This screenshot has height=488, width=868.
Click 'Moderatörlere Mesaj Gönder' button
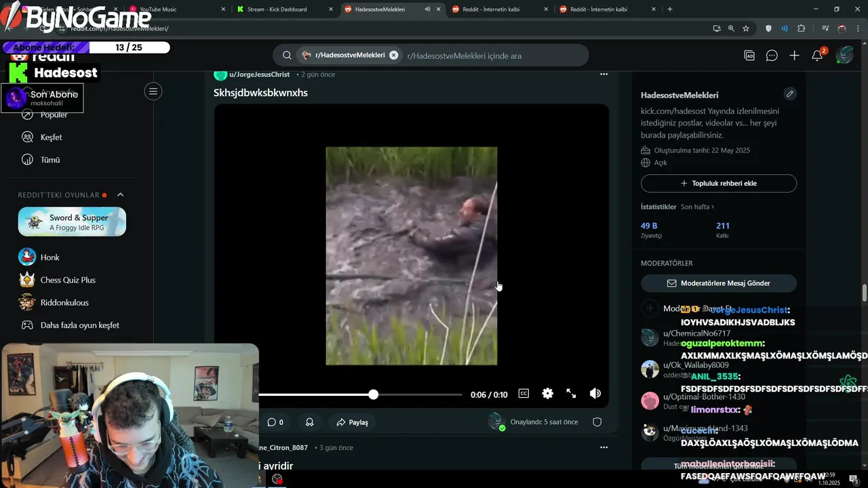(x=719, y=283)
